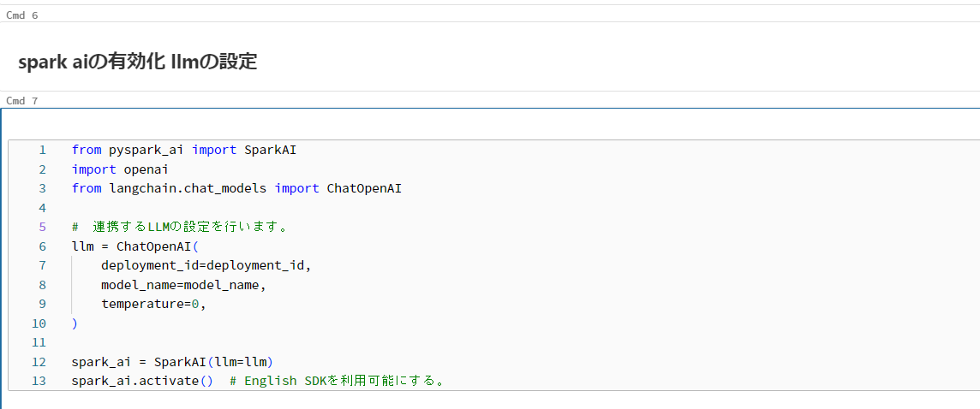Image resolution: width=980 pixels, height=409 pixels.
Task: Select the 'Cmd 7' cell label
Action: tap(22, 100)
